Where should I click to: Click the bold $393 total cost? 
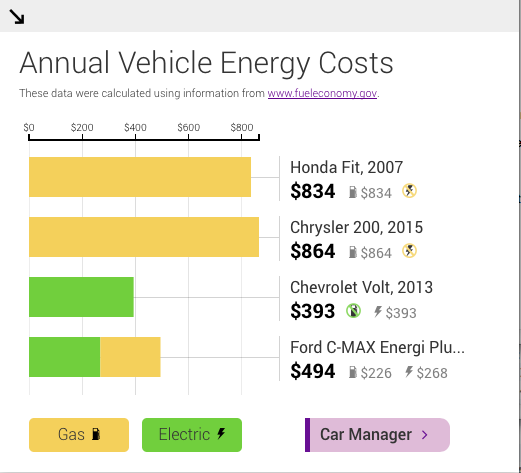point(313,311)
